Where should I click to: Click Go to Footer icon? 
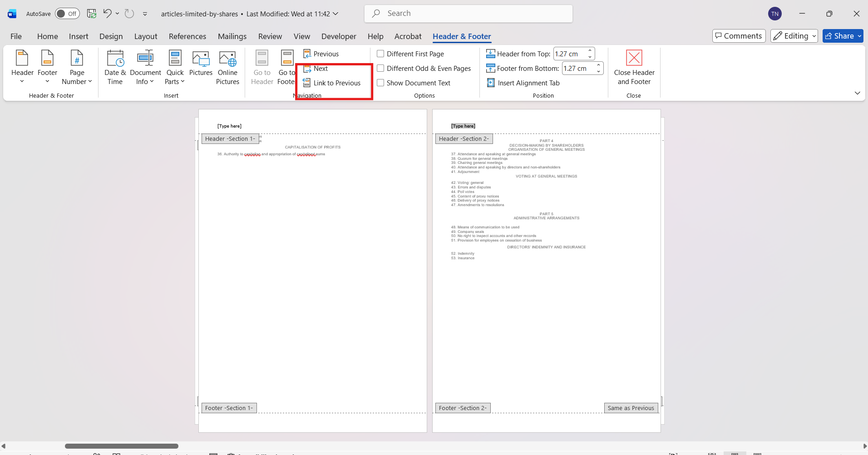[287, 59]
